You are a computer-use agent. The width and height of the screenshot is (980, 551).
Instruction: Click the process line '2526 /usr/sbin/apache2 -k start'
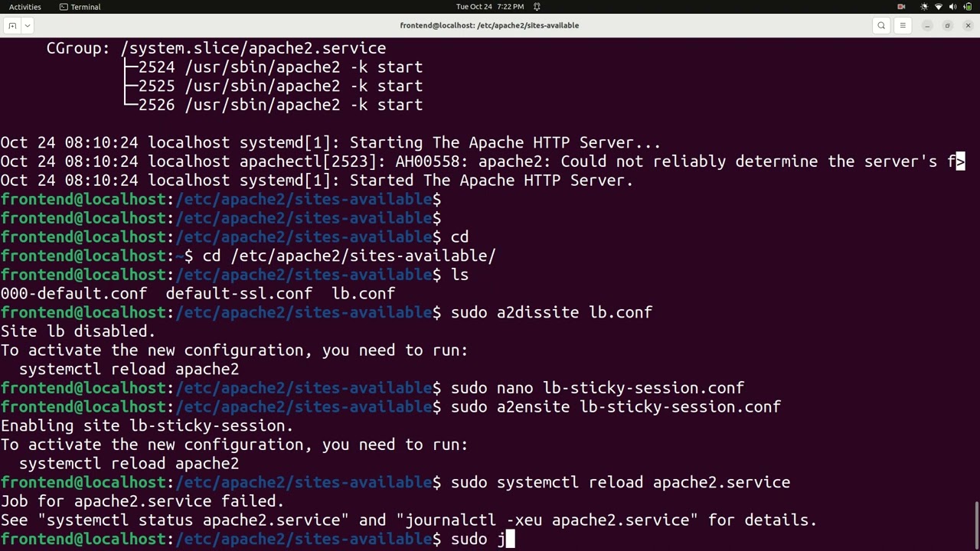pyautogui.click(x=280, y=105)
